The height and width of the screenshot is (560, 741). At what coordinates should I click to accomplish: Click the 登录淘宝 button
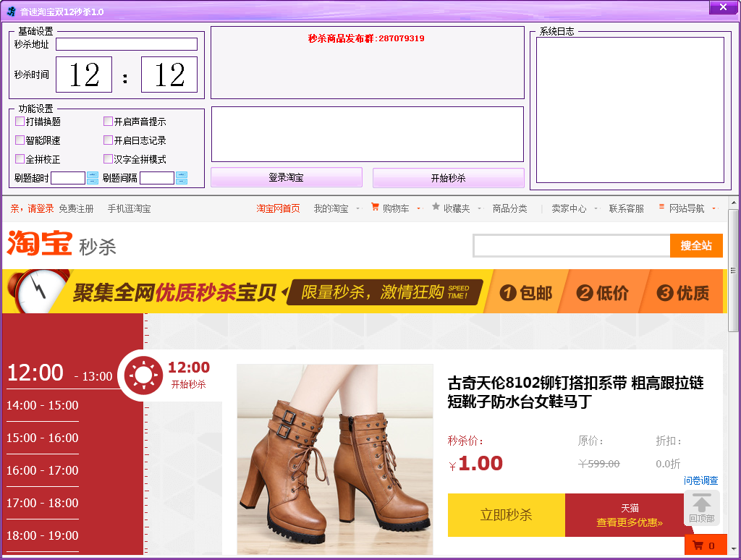287,178
